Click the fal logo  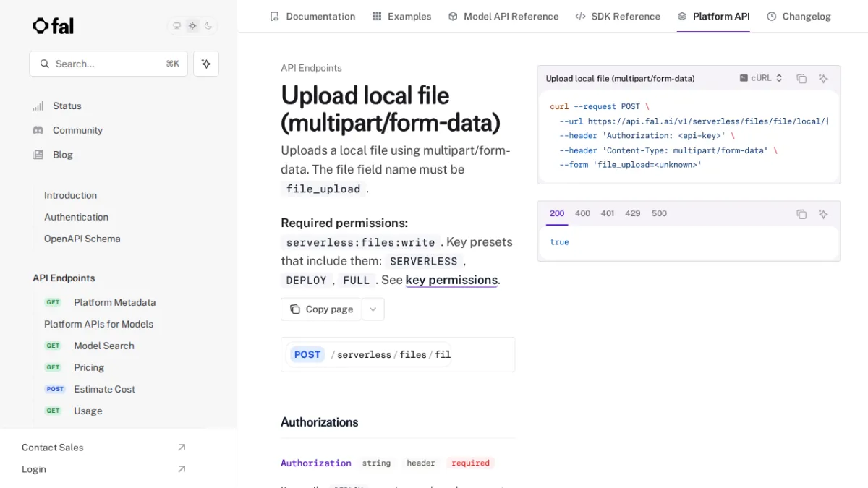53,26
